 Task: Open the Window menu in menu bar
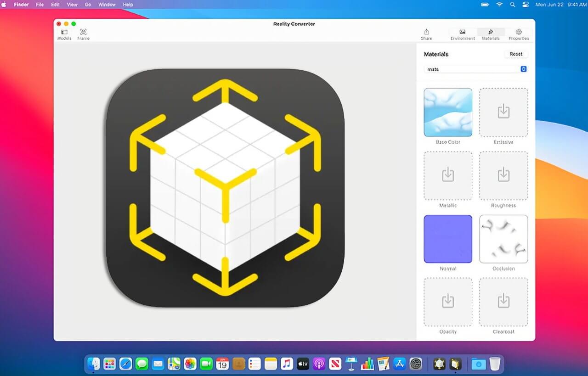tap(107, 5)
